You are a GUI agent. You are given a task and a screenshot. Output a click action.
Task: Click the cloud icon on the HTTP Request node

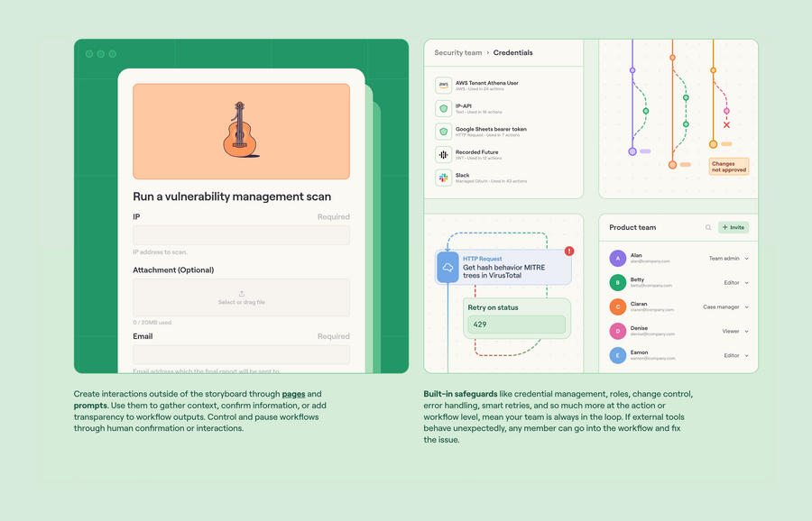[448, 267]
